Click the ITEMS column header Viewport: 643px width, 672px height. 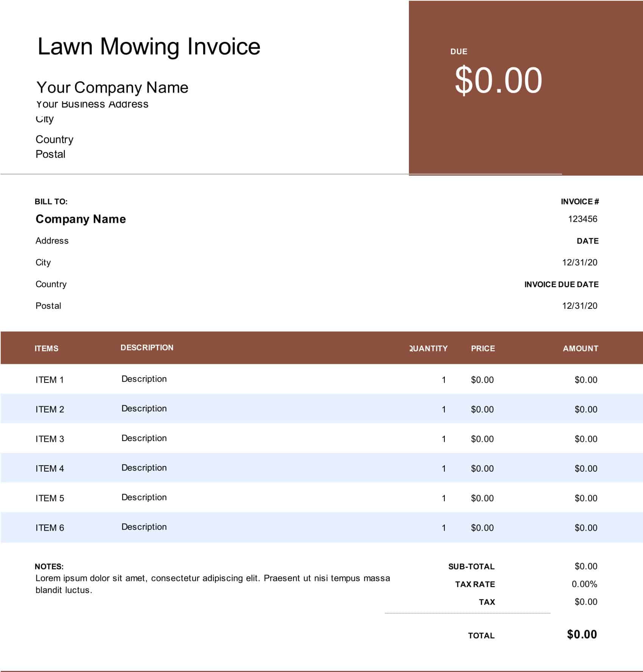pos(47,349)
